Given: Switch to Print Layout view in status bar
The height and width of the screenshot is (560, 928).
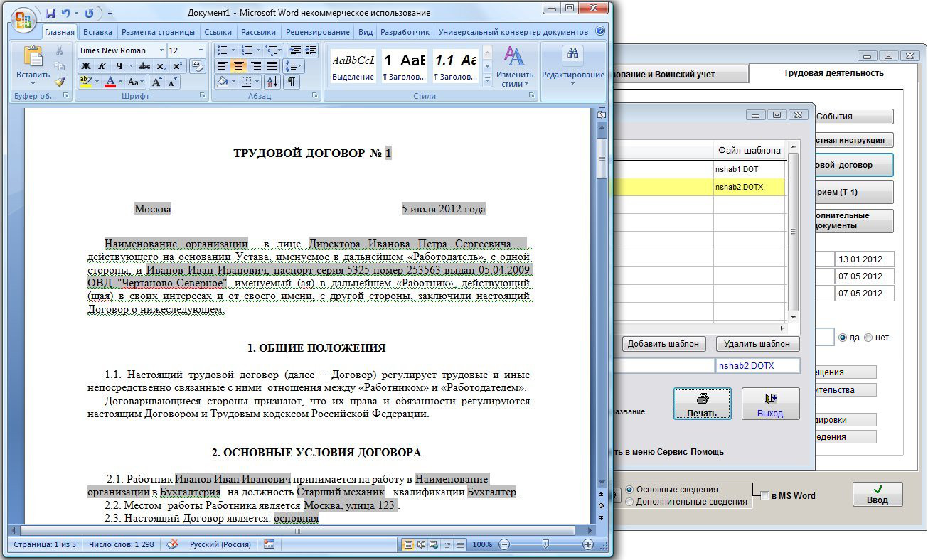Looking at the screenshot, I should 409,544.
